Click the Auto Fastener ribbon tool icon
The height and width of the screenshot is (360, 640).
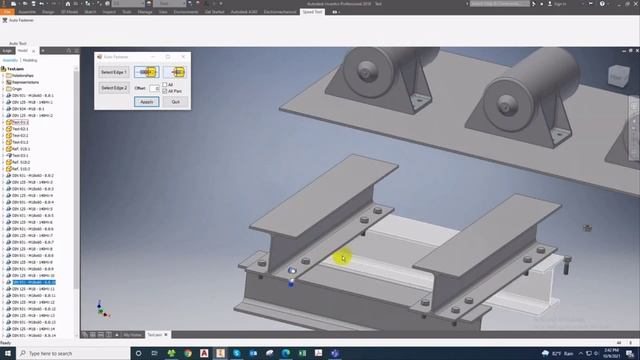click(x=5, y=20)
